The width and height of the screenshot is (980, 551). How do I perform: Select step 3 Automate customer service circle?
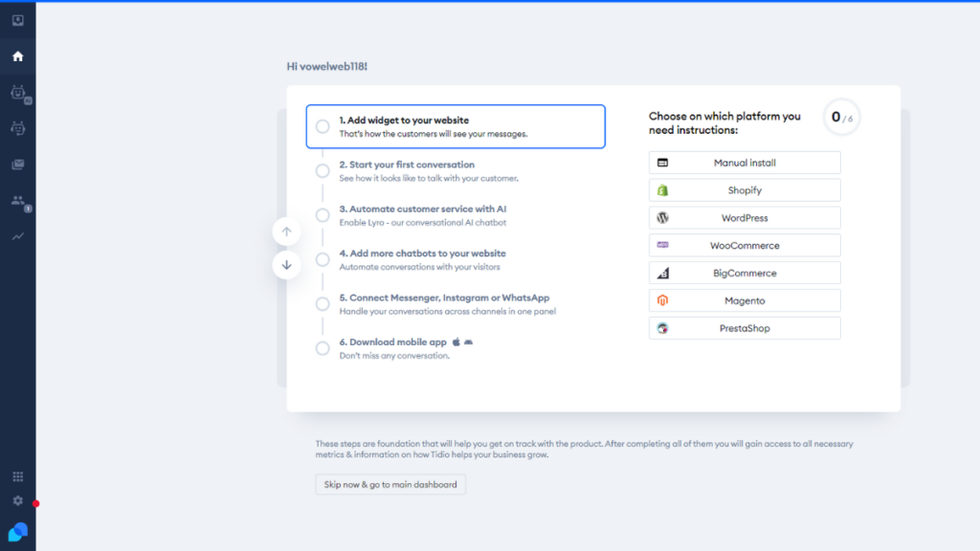(323, 215)
